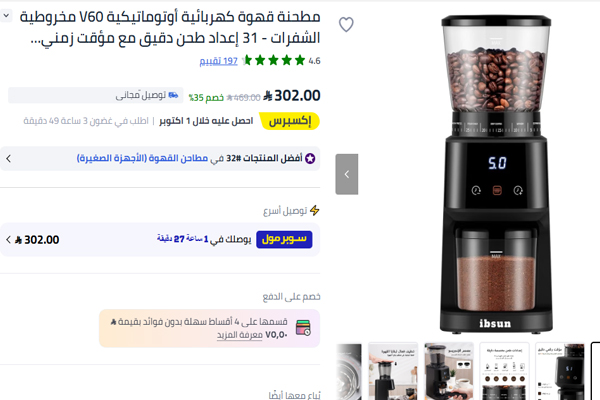This screenshot has width=600, height=400.
Task: Click the previous image arrow on gallery
Action: (347, 174)
